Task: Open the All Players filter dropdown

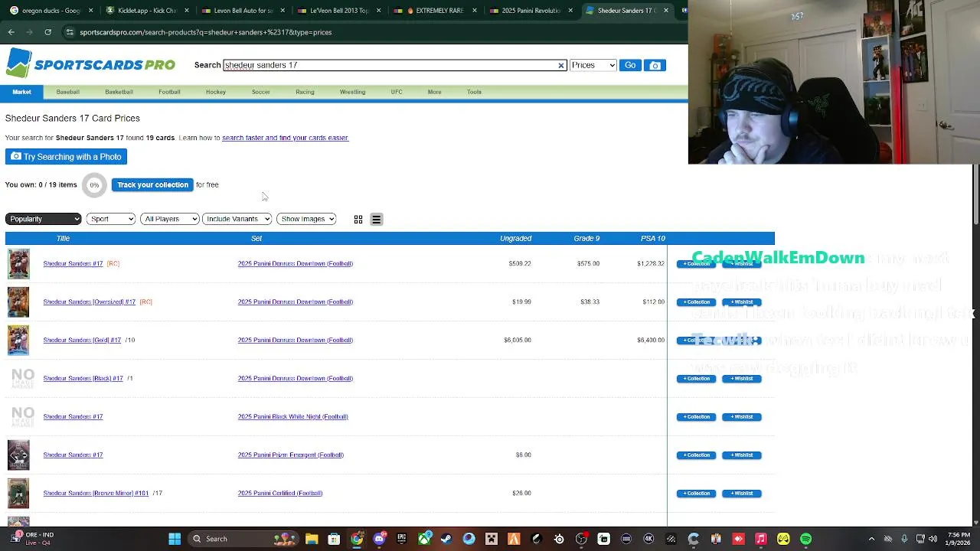Action: 169,219
